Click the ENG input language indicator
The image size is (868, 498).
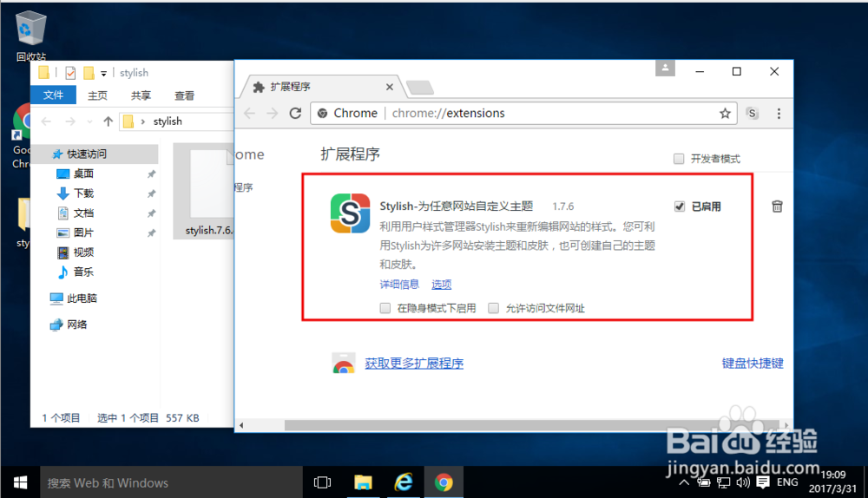click(787, 482)
